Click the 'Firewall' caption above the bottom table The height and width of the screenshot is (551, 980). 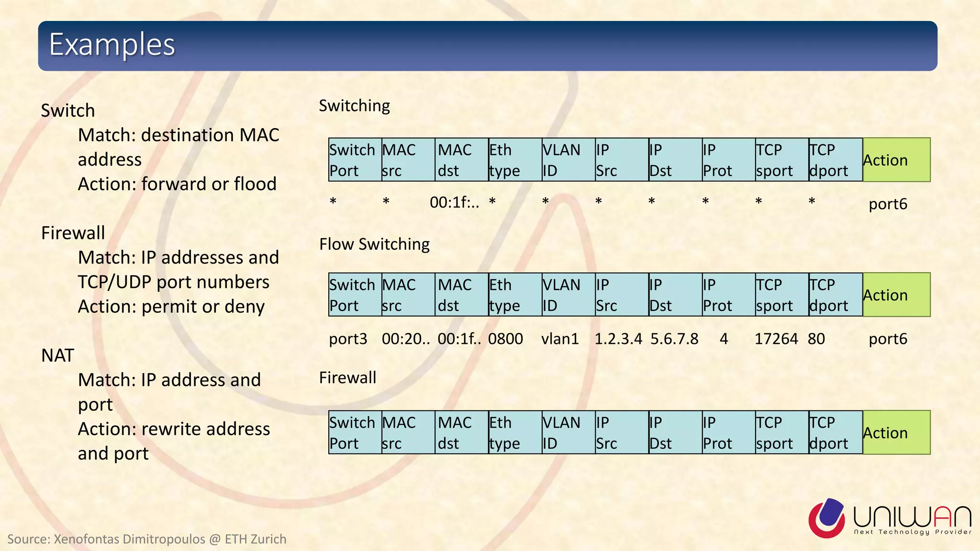347,377
